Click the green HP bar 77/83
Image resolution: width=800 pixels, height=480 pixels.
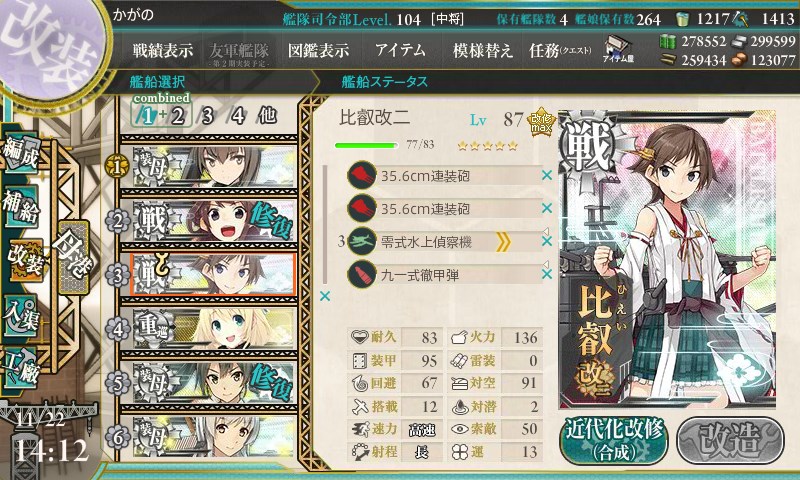pos(366,145)
